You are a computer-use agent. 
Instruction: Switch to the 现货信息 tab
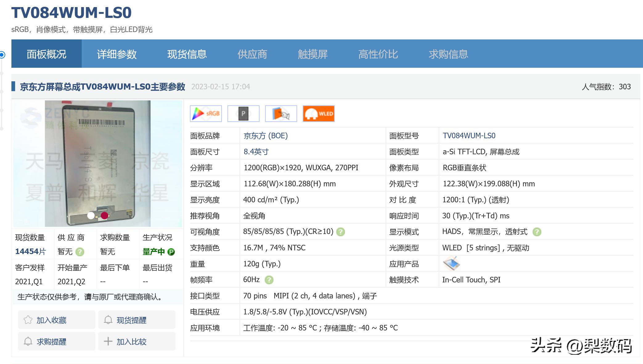click(187, 54)
